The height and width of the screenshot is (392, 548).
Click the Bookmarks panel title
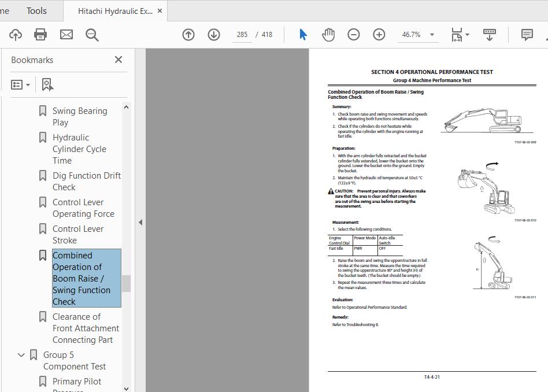coord(32,60)
